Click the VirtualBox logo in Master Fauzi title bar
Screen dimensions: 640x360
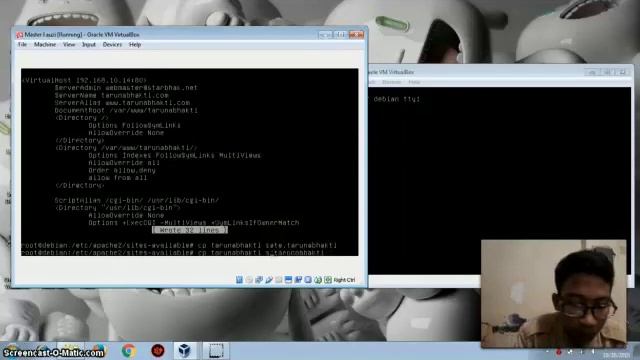(x=19, y=35)
